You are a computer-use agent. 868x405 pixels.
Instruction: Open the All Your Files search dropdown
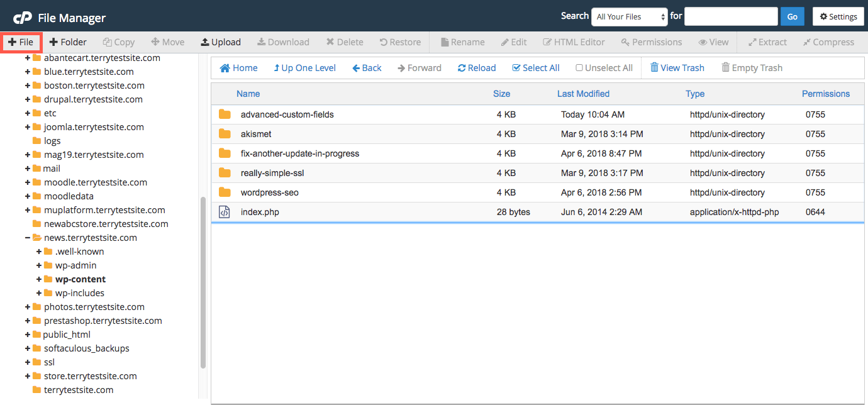[x=630, y=16]
